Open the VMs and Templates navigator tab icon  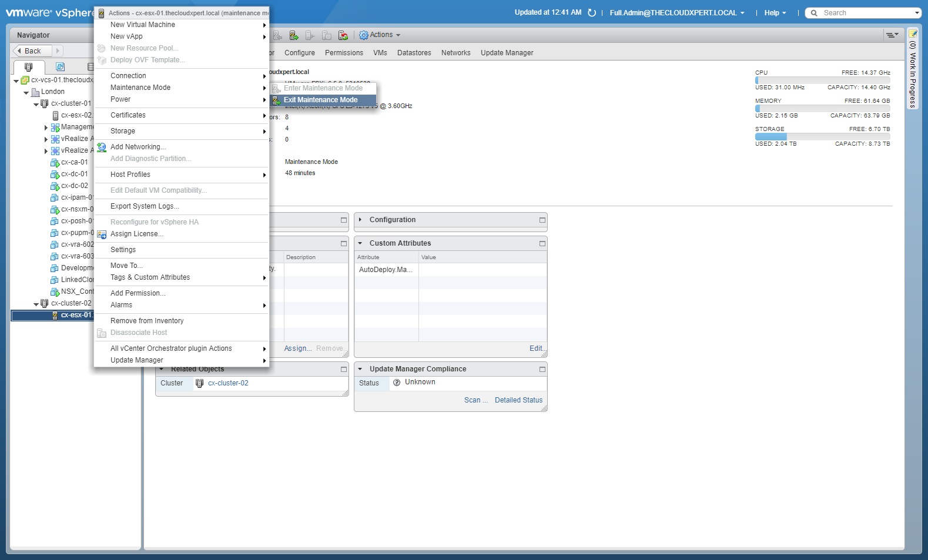60,67
